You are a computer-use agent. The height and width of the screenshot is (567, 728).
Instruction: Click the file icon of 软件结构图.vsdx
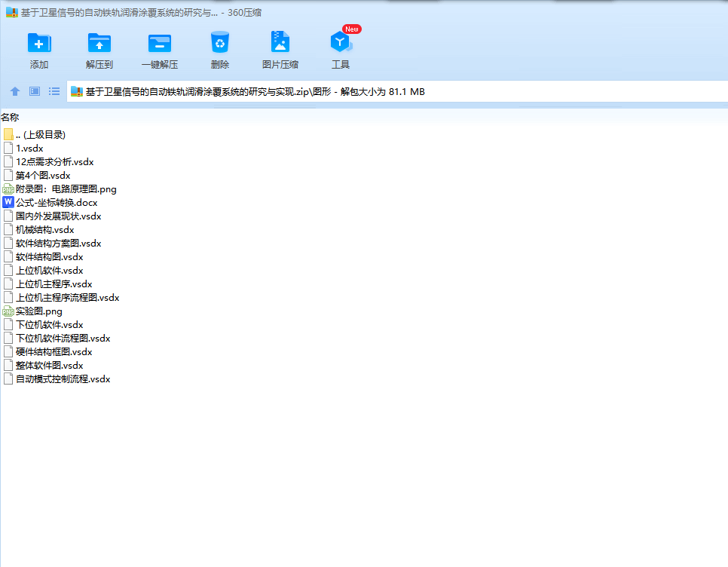(8, 257)
